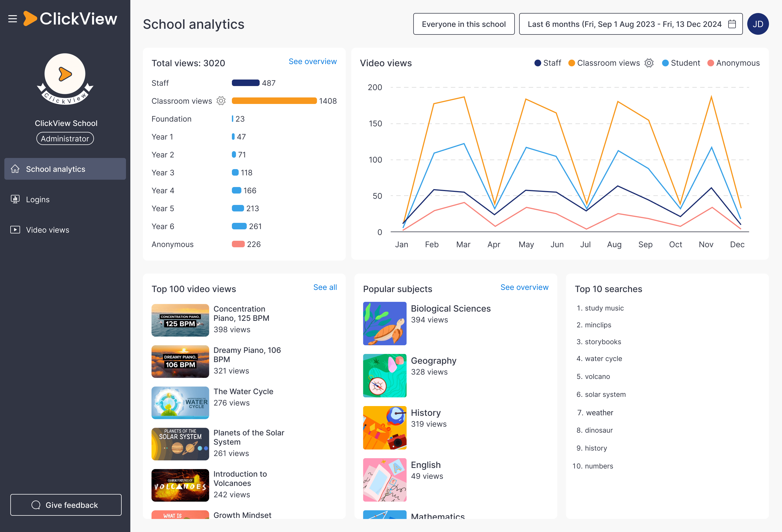Toggle Student series in chart legend
The height and width of the screenshot is (532, 782).
(x=681, y=63)
